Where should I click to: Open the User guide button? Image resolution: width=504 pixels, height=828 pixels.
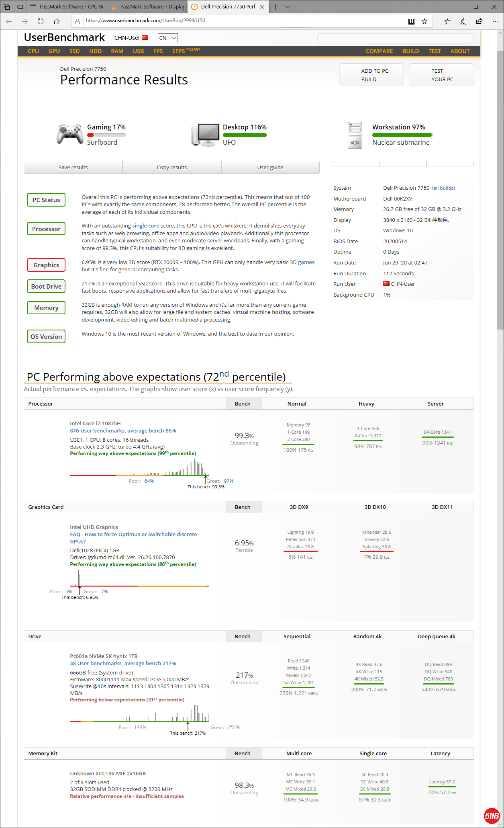pos(270,167)
